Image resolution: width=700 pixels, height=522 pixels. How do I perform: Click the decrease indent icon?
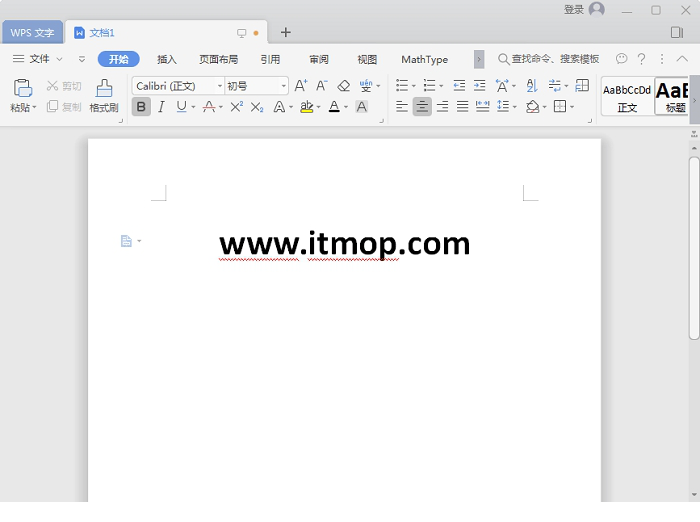click(x=459, y=85)
